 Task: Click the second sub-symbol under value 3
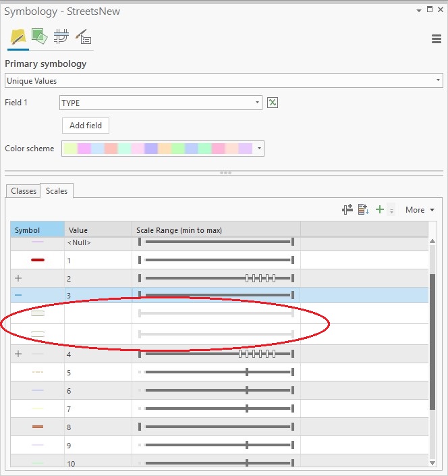[38, 334]
